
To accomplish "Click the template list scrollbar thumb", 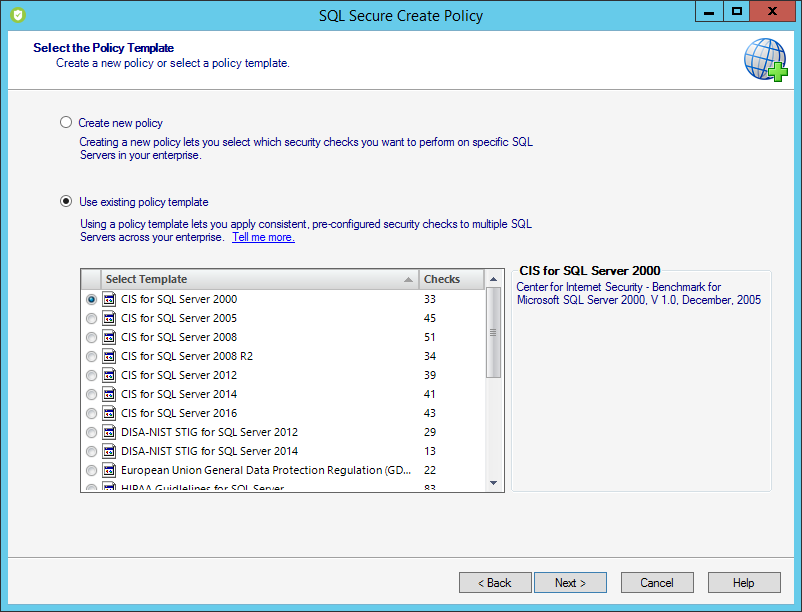I will (494, 332).
